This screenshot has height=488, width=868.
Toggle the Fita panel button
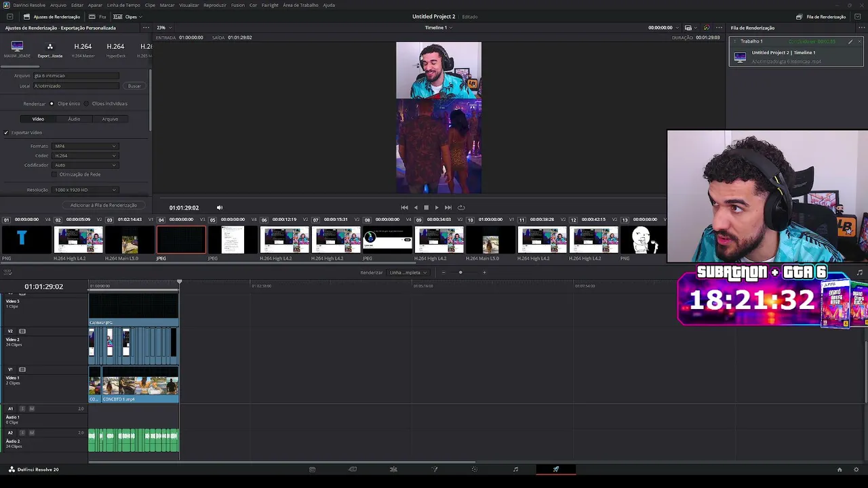98,16
